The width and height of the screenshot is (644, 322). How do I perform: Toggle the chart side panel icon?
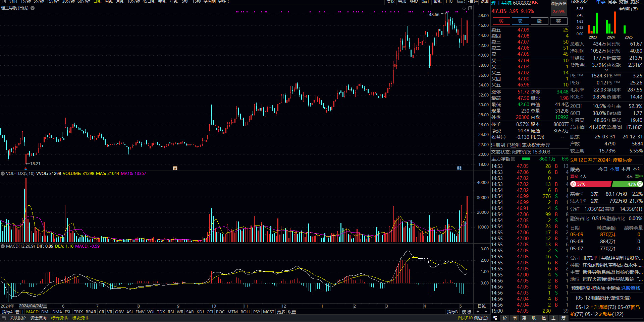point(470,8)
